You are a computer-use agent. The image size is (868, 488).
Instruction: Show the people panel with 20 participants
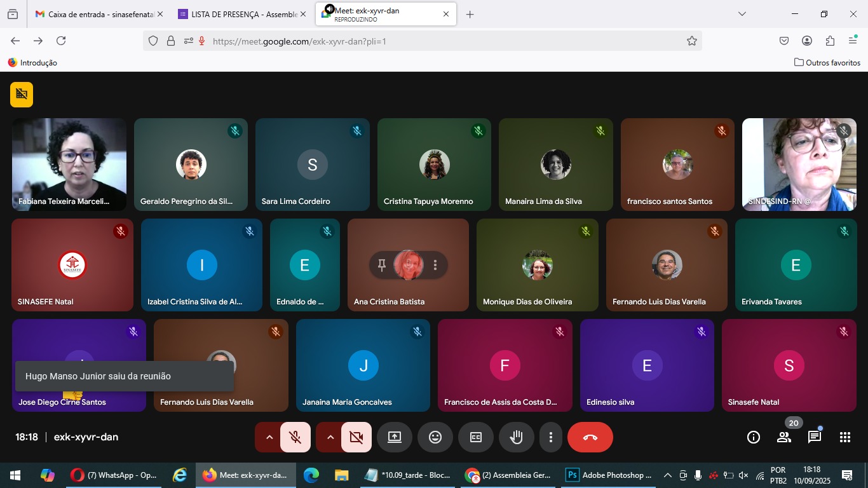[784, 437]
